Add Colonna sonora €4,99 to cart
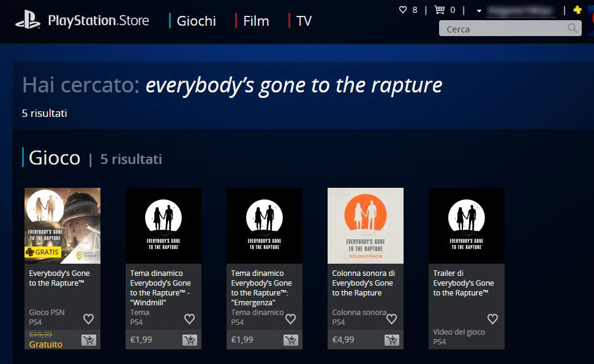This screenshot has height=364, width=594. point(392,340)
